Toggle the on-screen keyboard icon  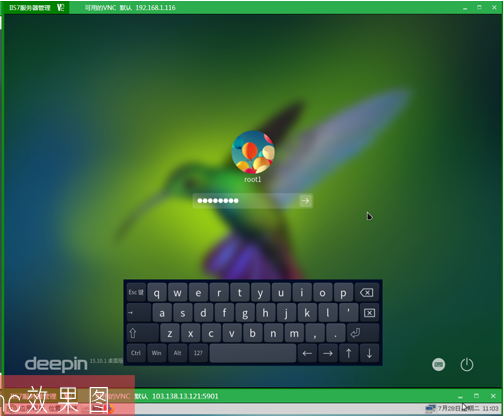coord(439,365)
